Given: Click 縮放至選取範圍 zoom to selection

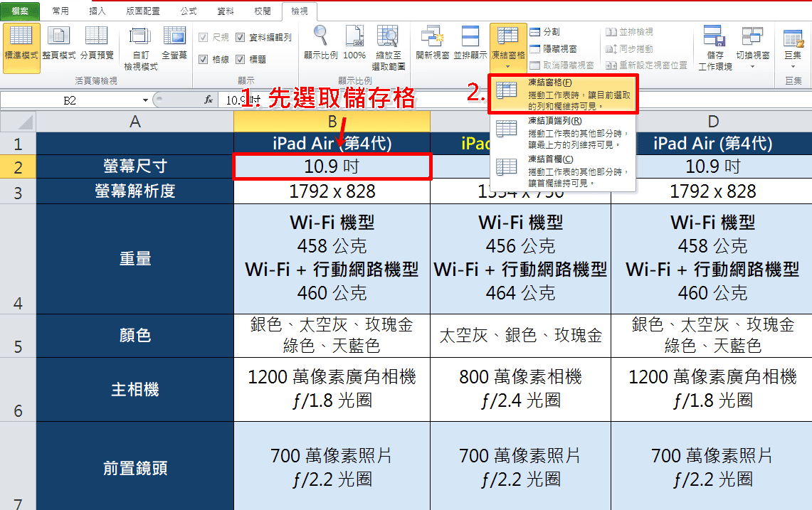Looking at the screenshot, I should (x=388, y=48).
